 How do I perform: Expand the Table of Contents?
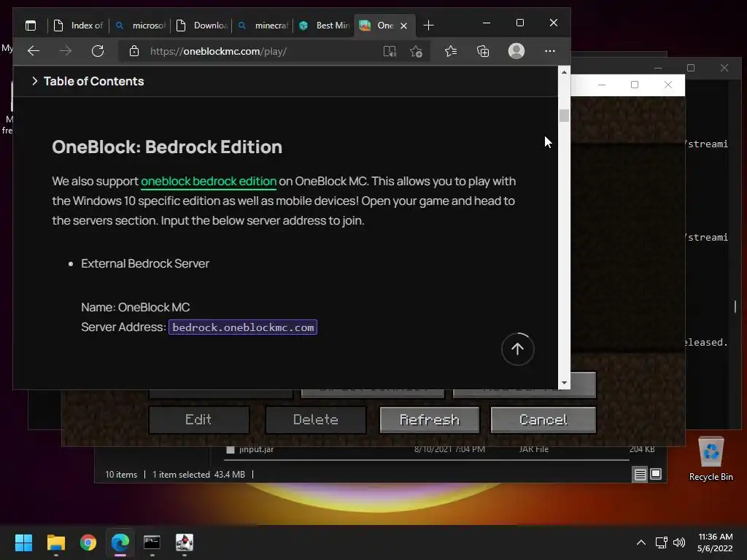(x=88, y=82)
